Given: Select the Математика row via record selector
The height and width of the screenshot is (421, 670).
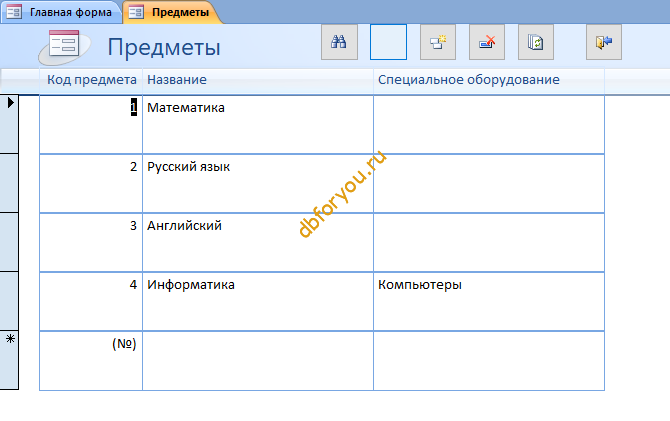Looking at the screenshot, I should click(x=9, y=124).
